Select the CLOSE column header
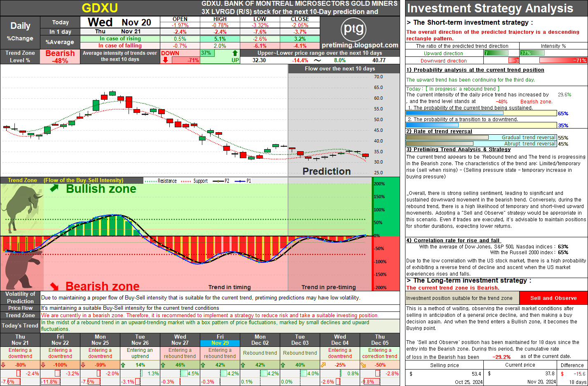This screenshot has width=588, height=386. tap(300, 19)
